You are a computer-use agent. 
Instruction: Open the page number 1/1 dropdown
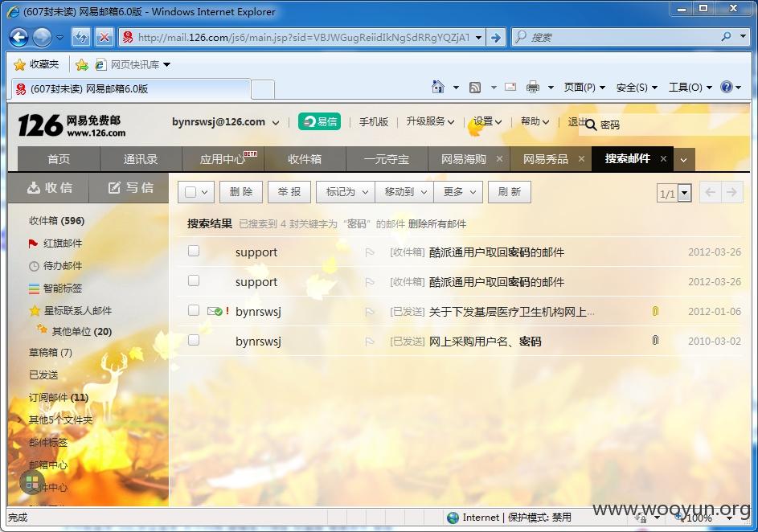coord(684,194)
